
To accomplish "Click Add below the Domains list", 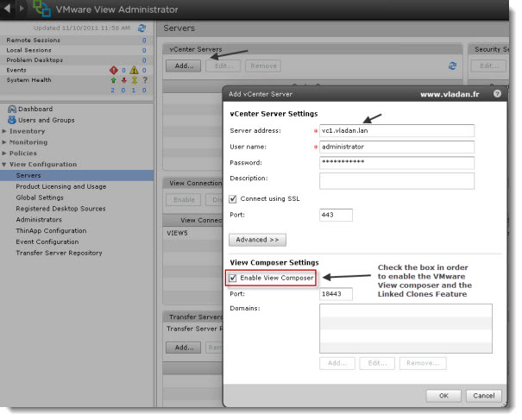I will pyautogui.click(x=337, y=363).
